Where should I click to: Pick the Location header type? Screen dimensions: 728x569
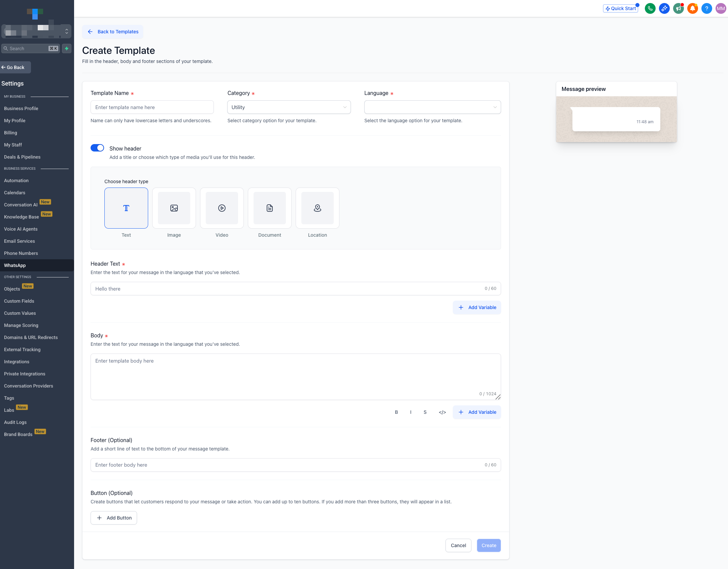click(318, 208)
